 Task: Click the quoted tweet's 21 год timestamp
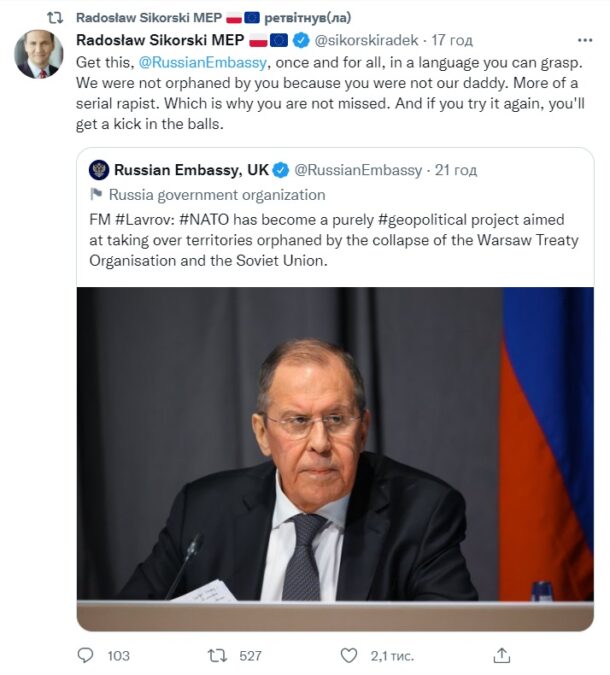point(458,170)
